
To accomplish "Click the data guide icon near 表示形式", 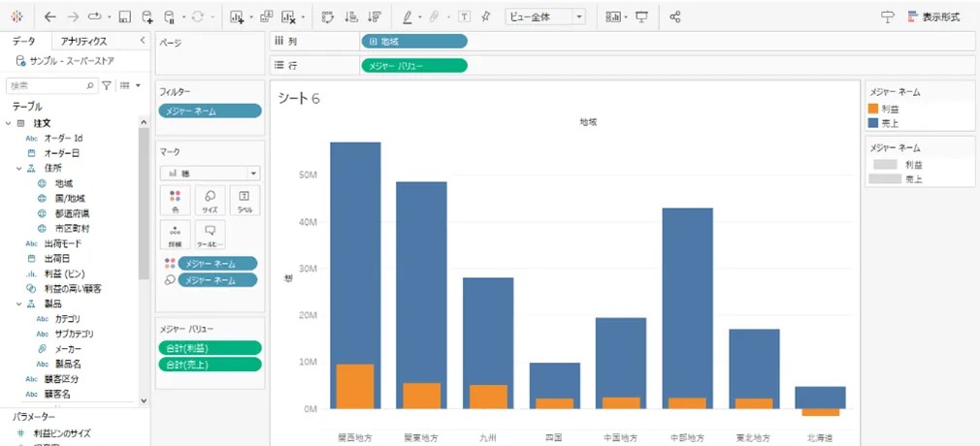I will point(888,16).
